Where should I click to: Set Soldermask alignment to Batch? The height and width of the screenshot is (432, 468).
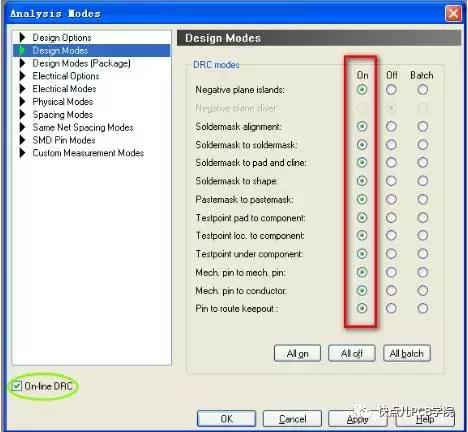click(422, 126)
